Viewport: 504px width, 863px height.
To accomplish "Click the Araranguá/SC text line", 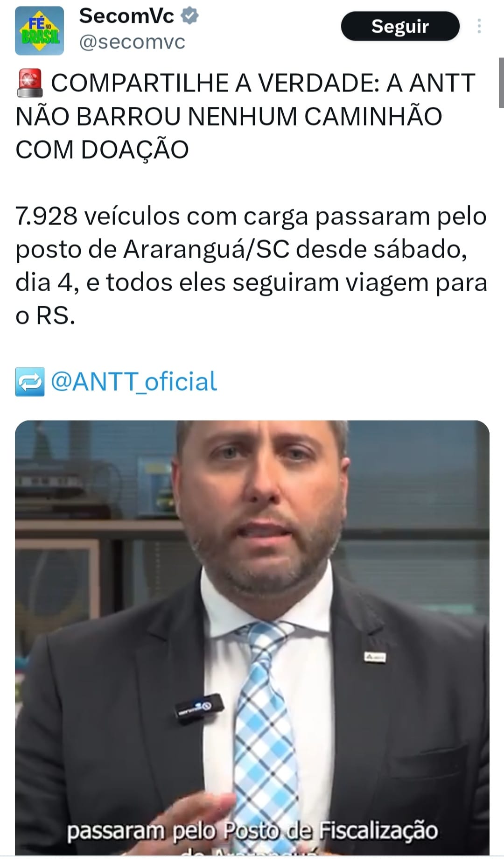I will tap(241, 249).
